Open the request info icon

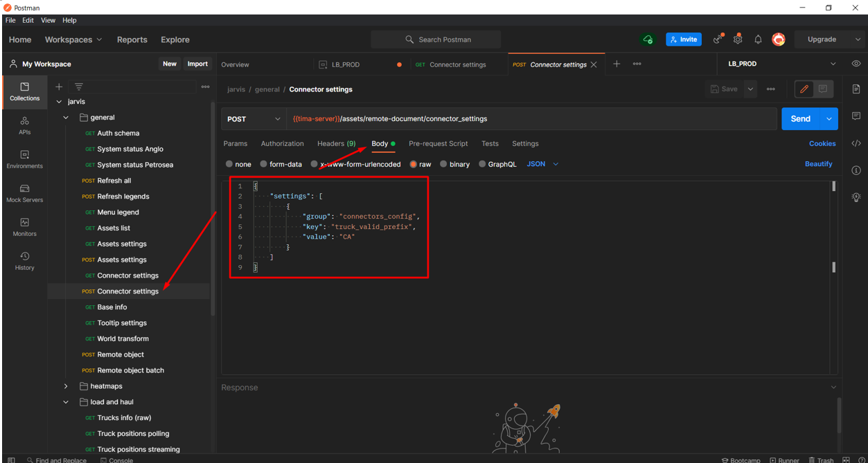(856, 170)
